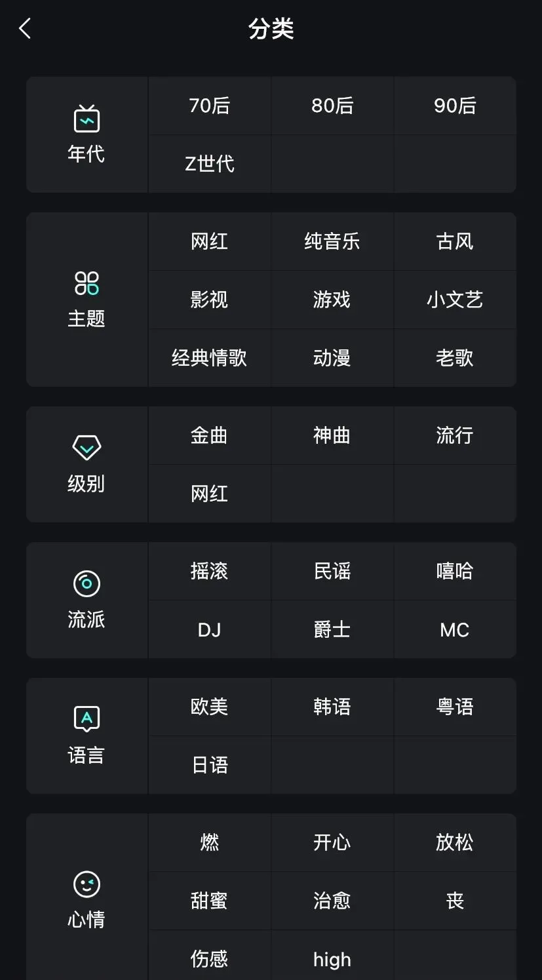Select 网红 in the 级别 section
This screenshot has height=980, width=542.
[x=210, y=494]
